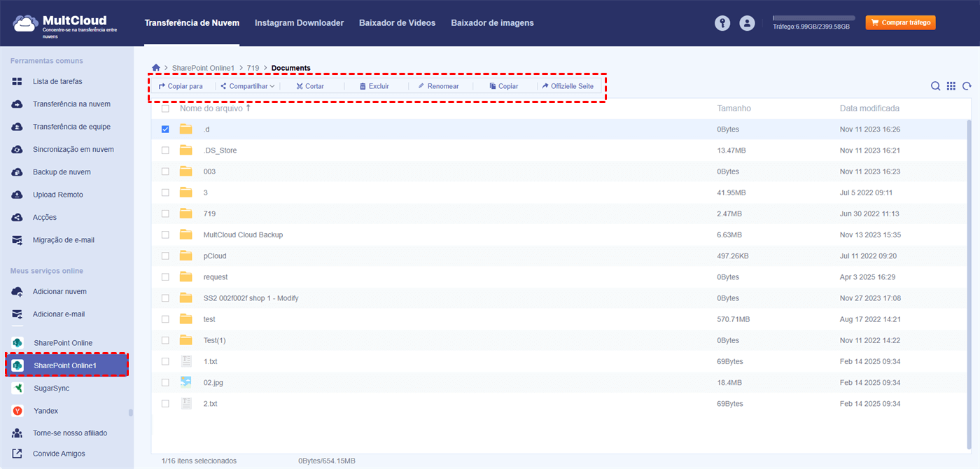Click the Transferência de equipe icon

[x=17, y=127]
